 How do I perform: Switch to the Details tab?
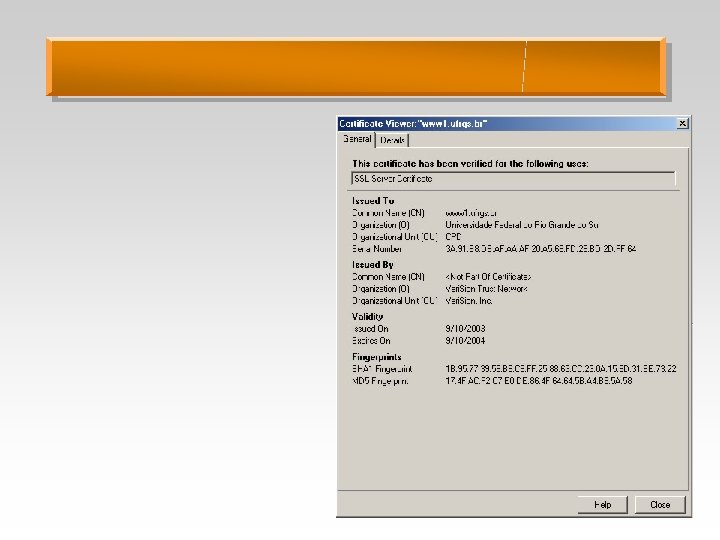point(393,141)
